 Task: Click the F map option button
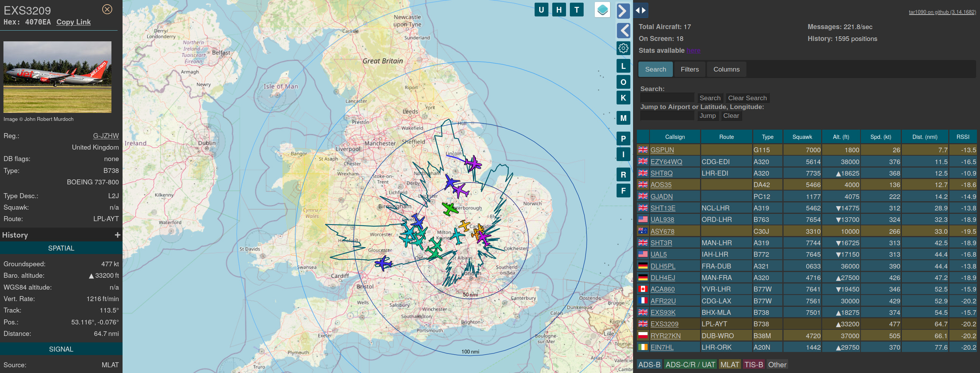pos(623,191)
